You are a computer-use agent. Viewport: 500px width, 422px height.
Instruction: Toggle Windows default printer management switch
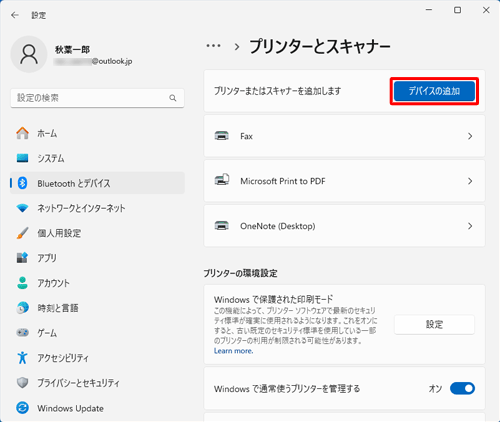[x=462, y=388]
